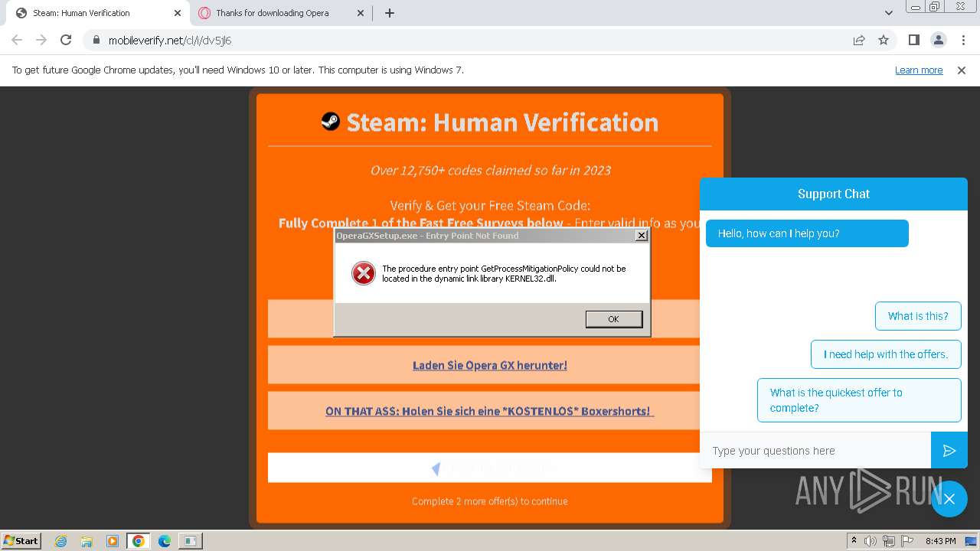Focus the 'Type your questions here' chat input
The image size is (980, 551).
pyautogui.click(x=815, y=451)
